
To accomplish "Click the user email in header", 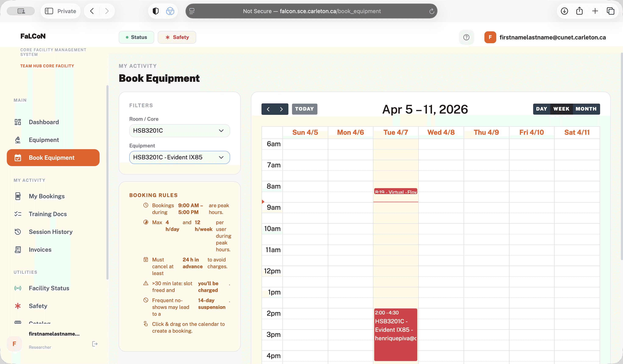I will [553, 37].
